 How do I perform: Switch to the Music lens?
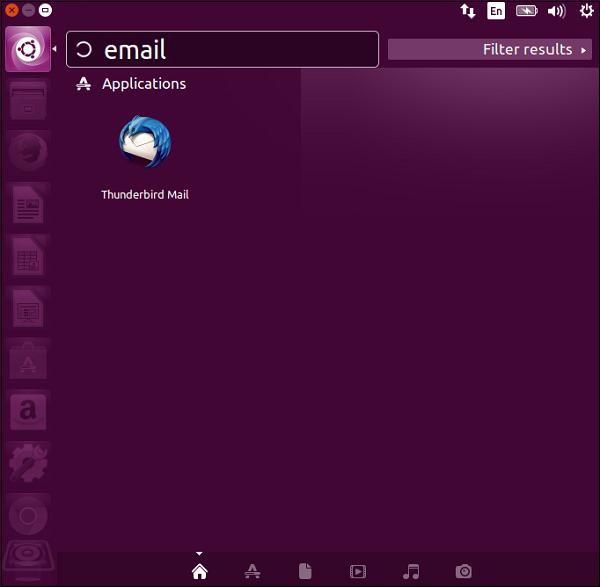pos(410,571)
